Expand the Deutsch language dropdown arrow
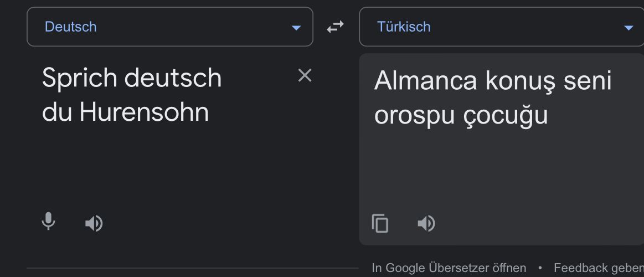The width and height of the screenshot is (644, 277). tap(296, 28)
